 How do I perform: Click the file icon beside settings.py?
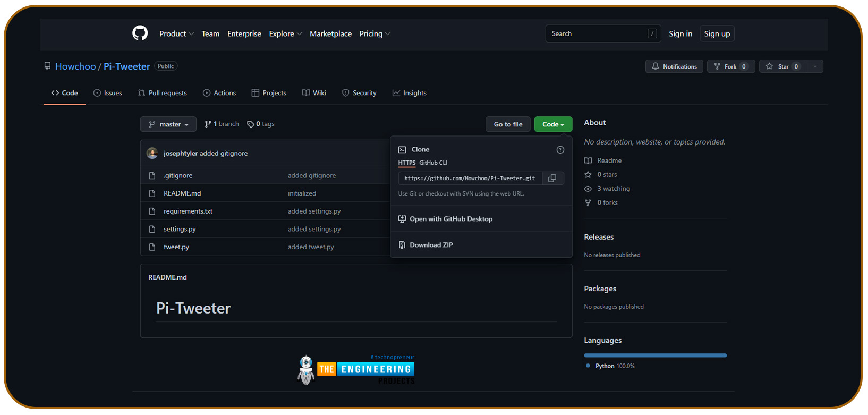pos(152,229)
